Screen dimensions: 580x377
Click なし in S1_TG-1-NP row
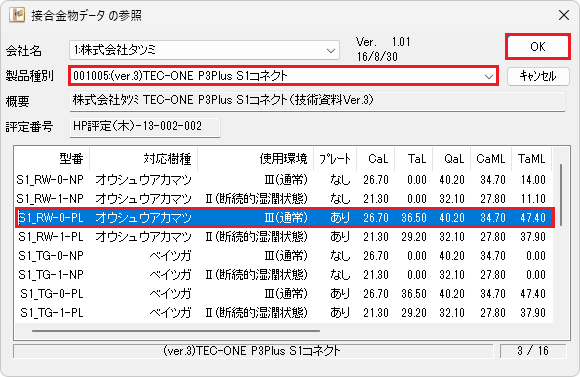[x=340, y=275]
